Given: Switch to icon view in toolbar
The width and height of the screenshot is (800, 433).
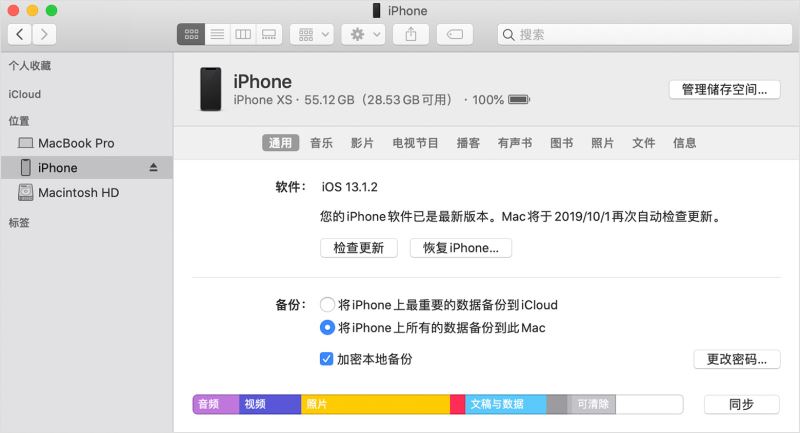Looking at the screenshot, I should click(191, 34).
